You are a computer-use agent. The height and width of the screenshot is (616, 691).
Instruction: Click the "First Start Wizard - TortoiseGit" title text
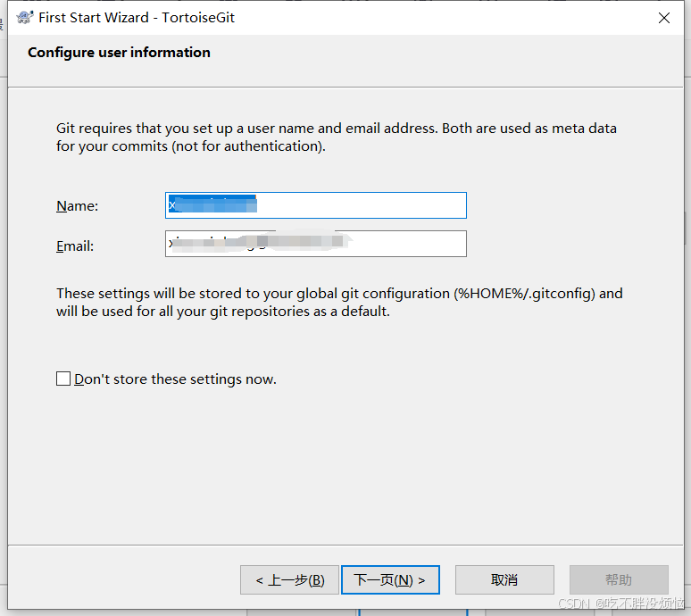[x=137, y=18]
